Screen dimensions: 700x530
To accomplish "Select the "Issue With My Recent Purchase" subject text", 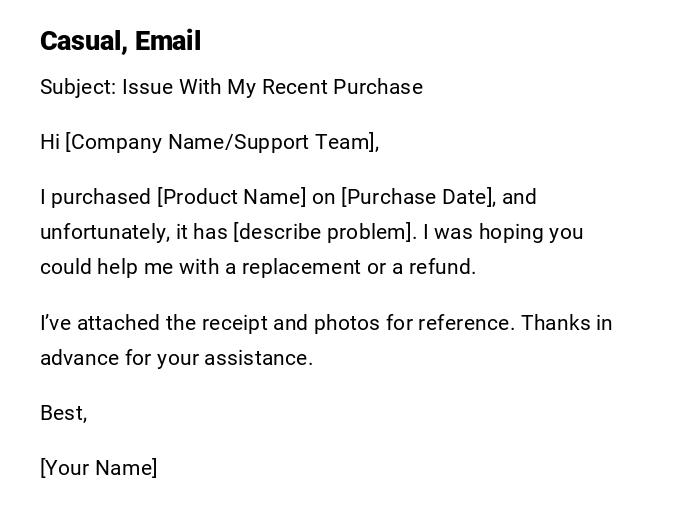I will [272, 87].
